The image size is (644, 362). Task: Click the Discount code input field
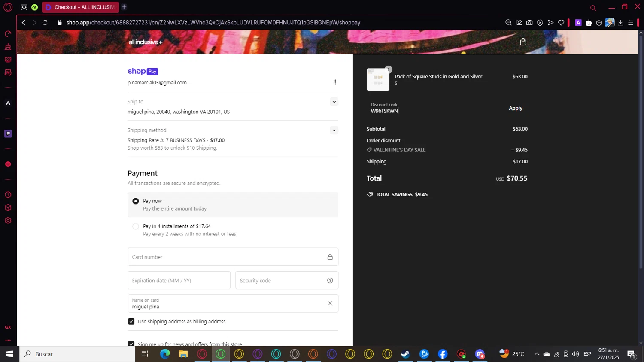coord(434,108)
